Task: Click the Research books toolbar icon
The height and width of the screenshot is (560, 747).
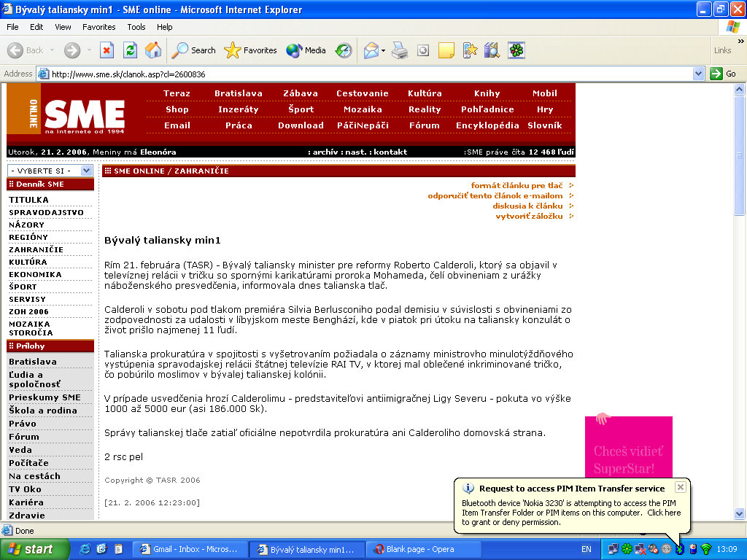Action: tap(492, 50)
